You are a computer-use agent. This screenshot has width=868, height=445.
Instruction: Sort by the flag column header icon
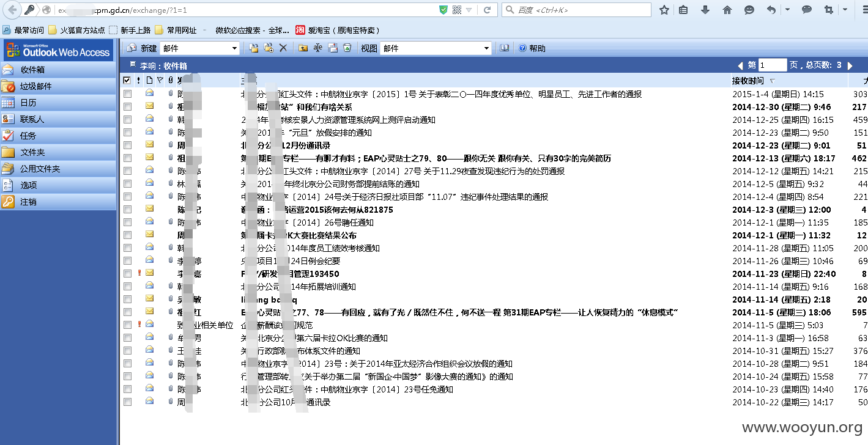point(160,80)
